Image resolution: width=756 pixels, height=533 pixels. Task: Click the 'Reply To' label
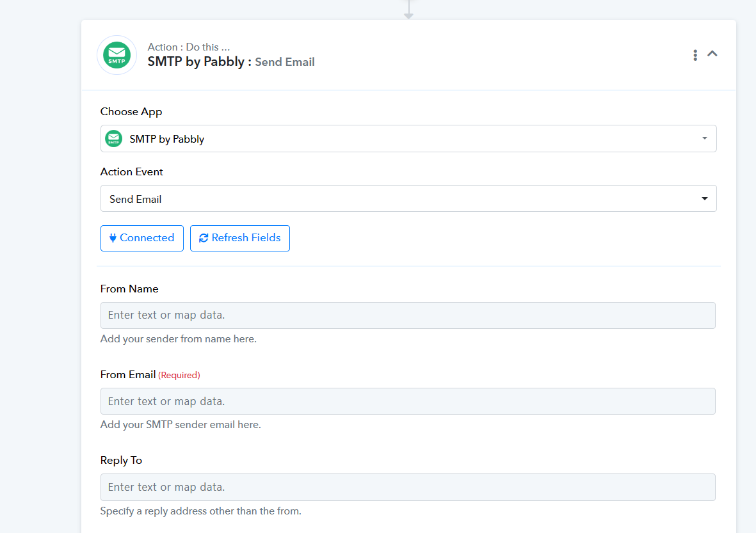coord(121,460)
